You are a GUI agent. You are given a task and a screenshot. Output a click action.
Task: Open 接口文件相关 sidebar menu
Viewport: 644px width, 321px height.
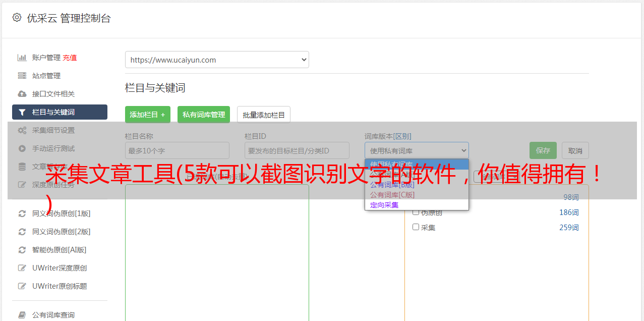pos(53,94)
